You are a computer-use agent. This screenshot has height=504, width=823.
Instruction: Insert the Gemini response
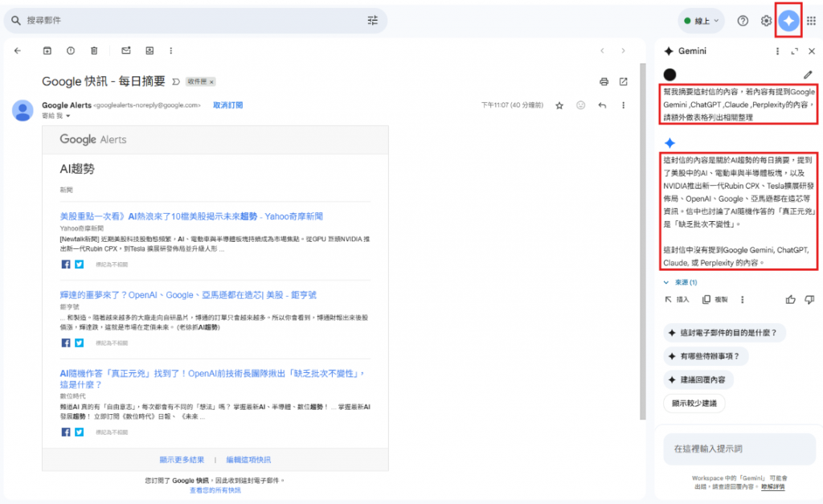[x=677, y=299]
